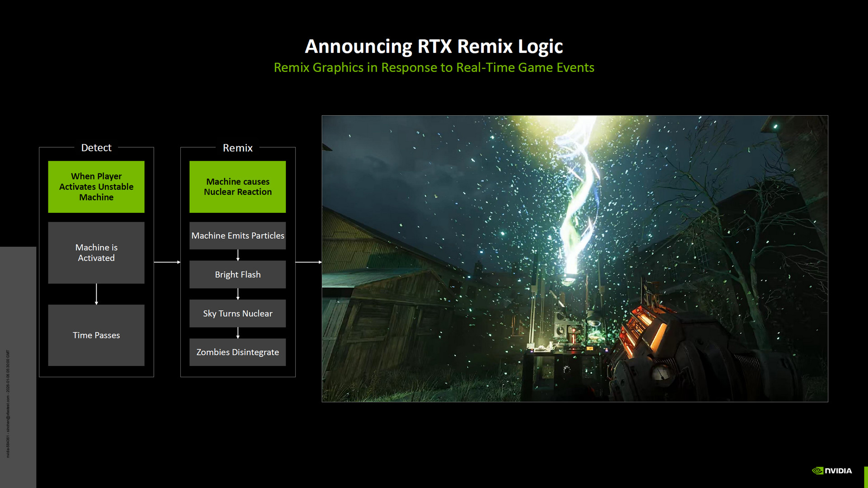This screenshot has width=868, height=488.
Task: Click the game screenshot showing the lightning beam
Action: click(x=575, y=258)
